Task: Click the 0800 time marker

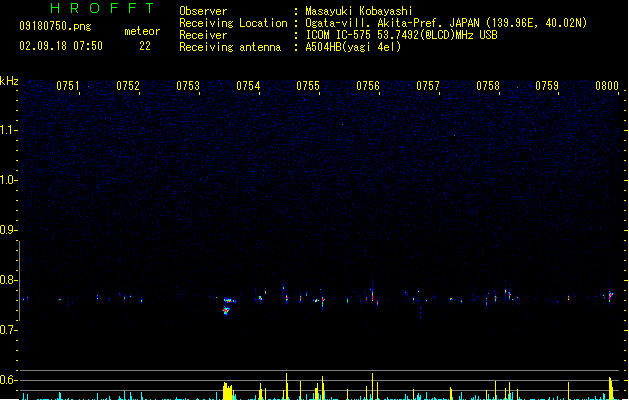Action: [x=607, y=86]
